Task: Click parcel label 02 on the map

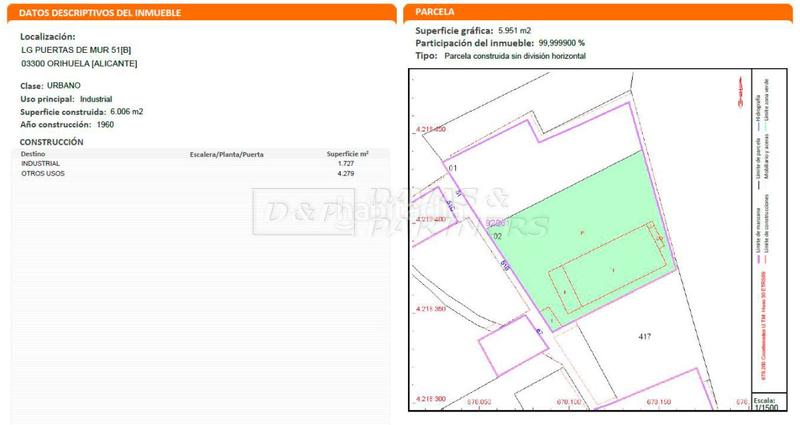Action: (x=496, y=235)
